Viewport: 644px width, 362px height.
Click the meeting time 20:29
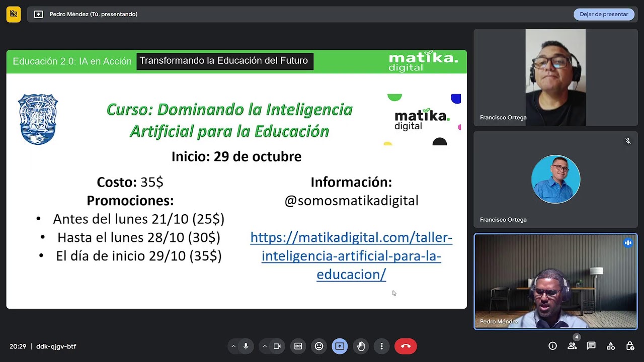coord(18,346)
